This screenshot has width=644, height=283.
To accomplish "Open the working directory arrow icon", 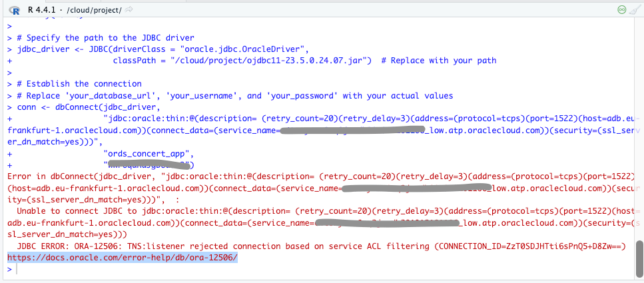I will [x=129, y=9].
